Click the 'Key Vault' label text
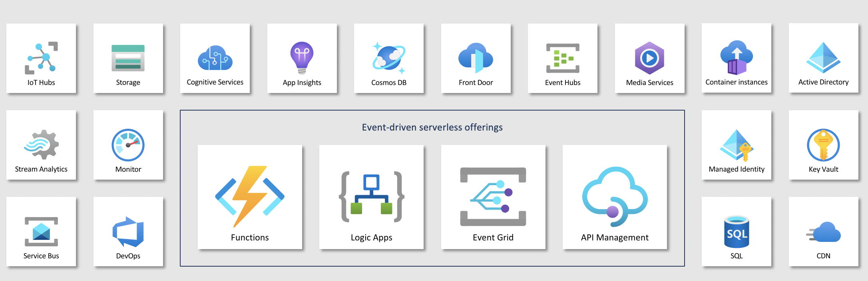This screenshot has height=281, width=868. pos(823,169)
